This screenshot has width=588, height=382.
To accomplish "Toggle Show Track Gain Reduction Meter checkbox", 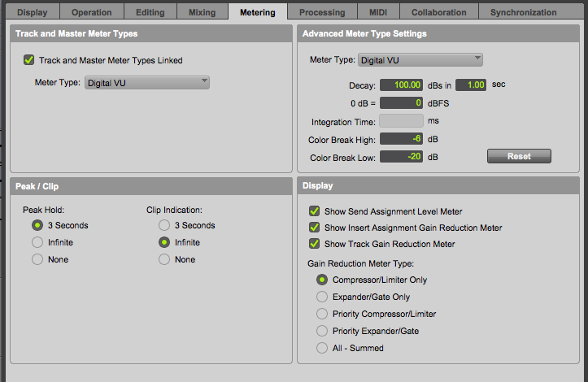I will pos(314,244).
